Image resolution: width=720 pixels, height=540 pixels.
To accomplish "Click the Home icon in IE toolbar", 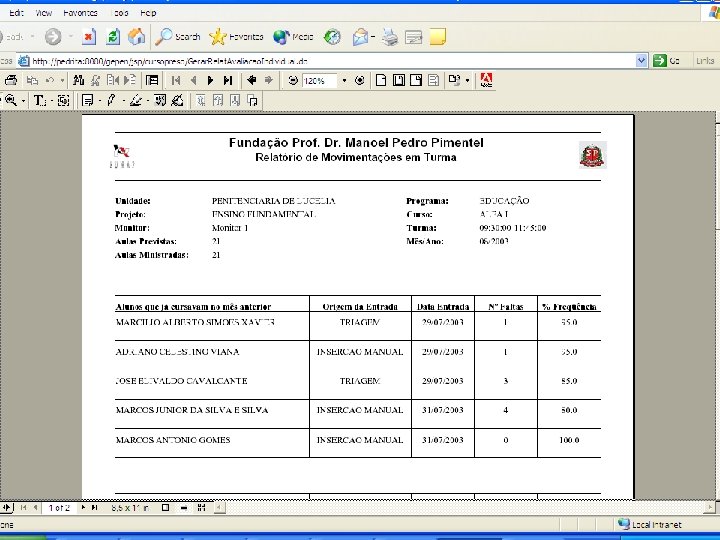I will click(x=136, y=37).
